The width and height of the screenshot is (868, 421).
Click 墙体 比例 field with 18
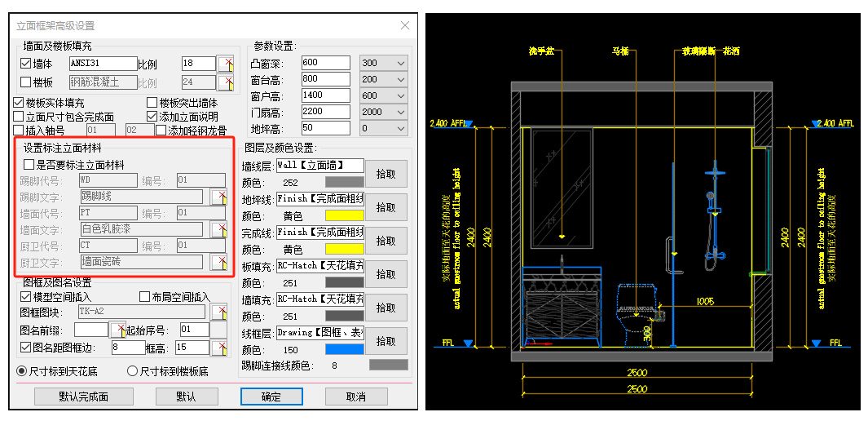198,64
